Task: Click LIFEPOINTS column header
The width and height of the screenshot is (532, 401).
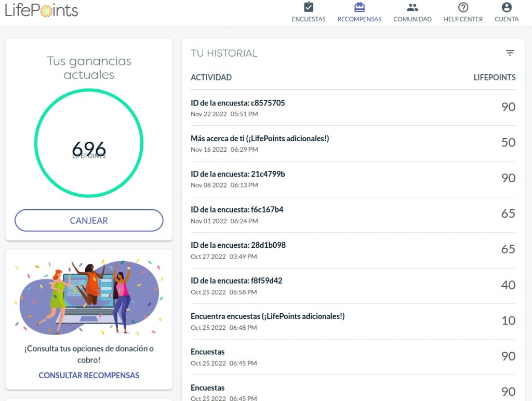Action: tap(495, 77)
